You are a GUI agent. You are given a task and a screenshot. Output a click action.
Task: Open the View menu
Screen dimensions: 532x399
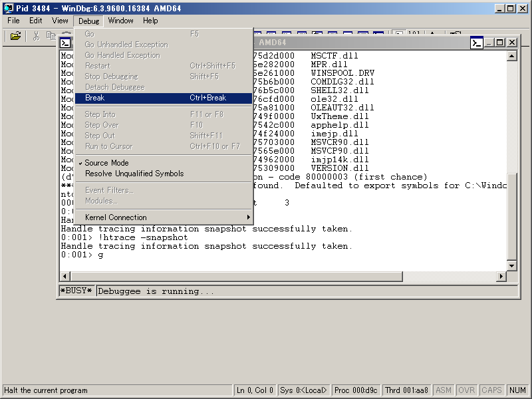click(x=60, y=21)
